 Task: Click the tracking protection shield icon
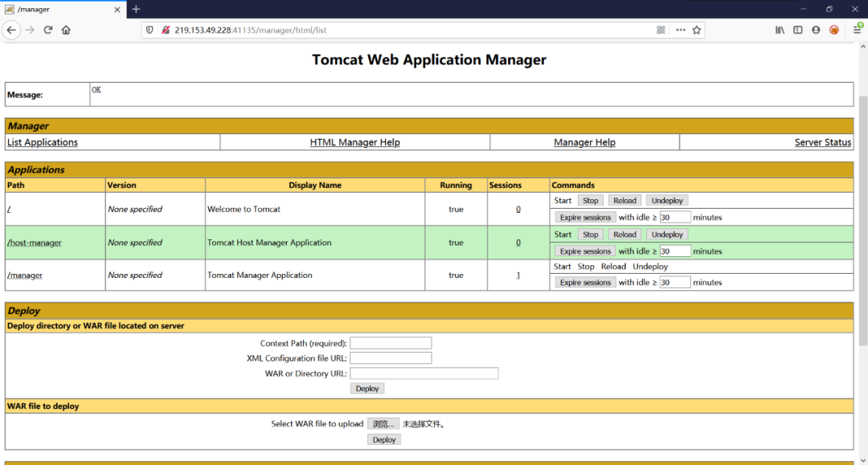coord(149,30)
